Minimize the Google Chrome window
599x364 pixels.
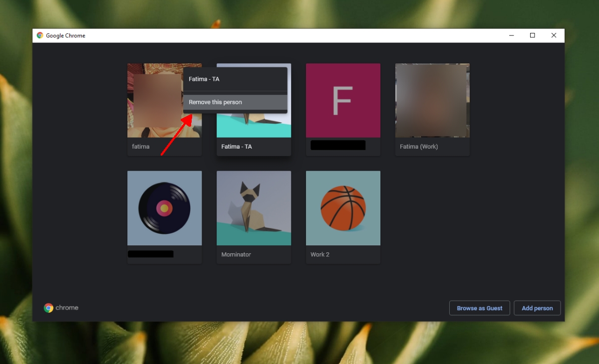pyautogui.click(x=512, y=35)
